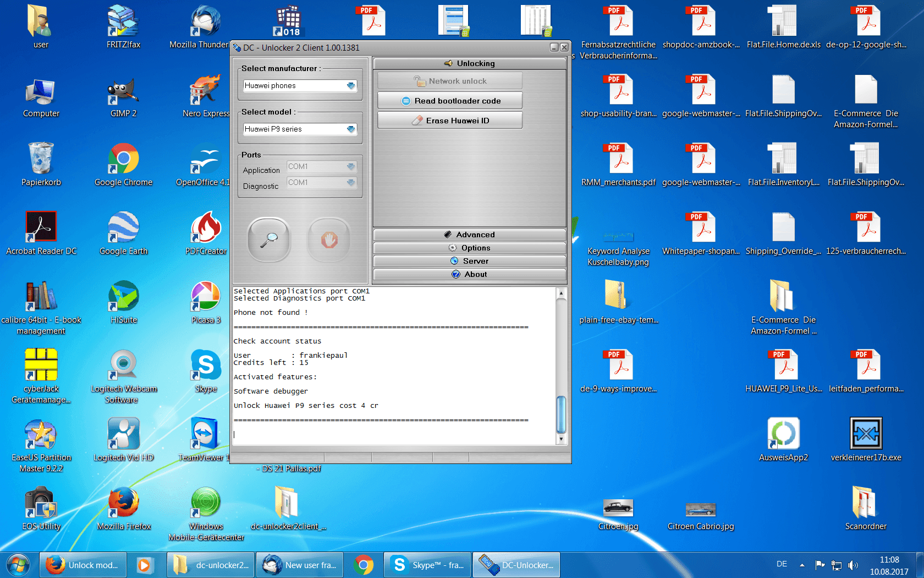Select Windows Mobile-Gerätecenter icon
924x578 pixels.
[206, 515]
